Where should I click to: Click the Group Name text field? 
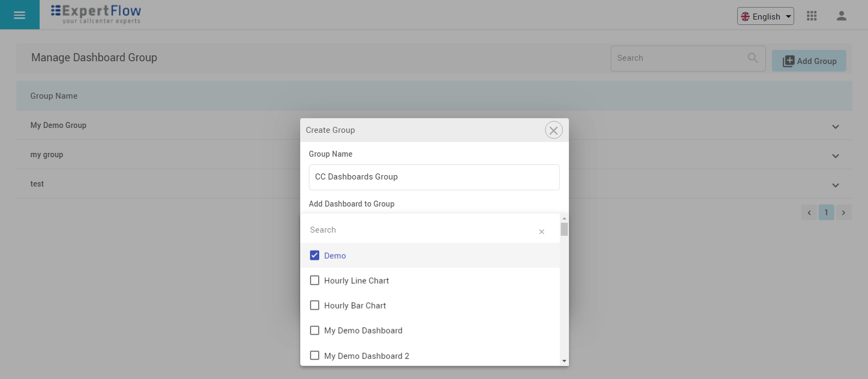434,177
